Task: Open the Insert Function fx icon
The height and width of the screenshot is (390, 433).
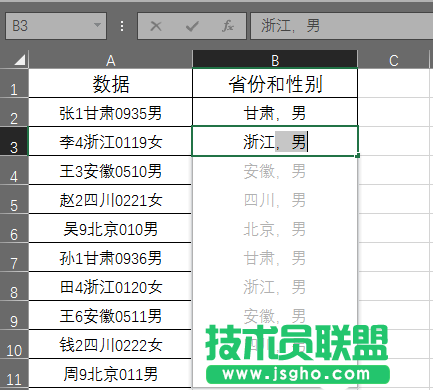Action: click(x=228, y=26)
